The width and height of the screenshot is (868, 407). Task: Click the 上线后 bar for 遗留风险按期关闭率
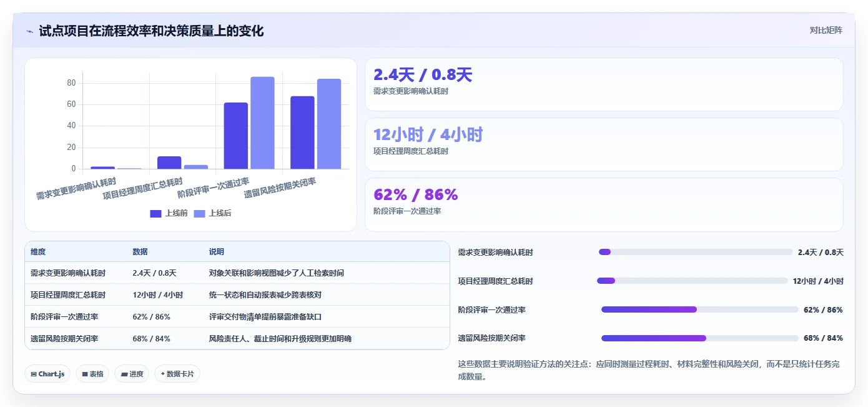coord(329,124)
